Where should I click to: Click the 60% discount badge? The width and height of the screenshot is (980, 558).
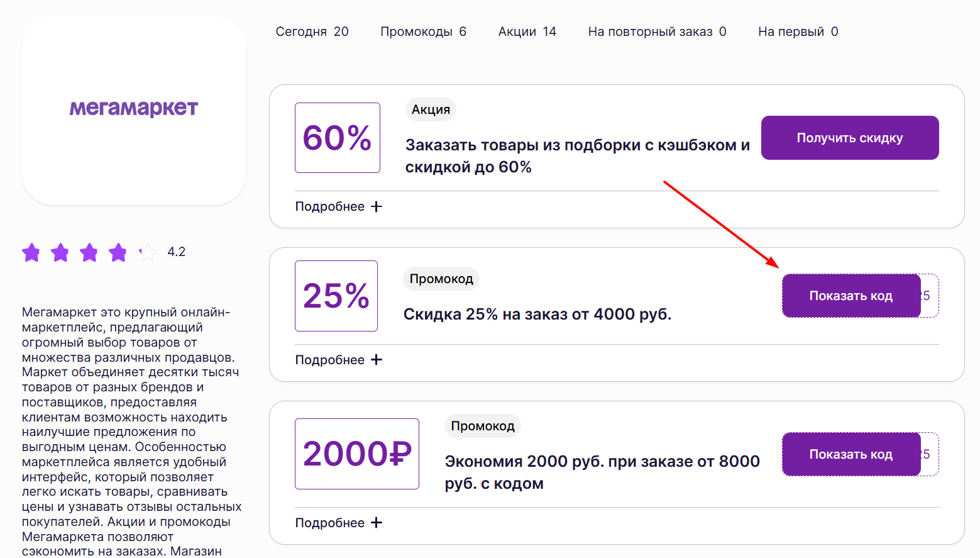pos(337,137)
